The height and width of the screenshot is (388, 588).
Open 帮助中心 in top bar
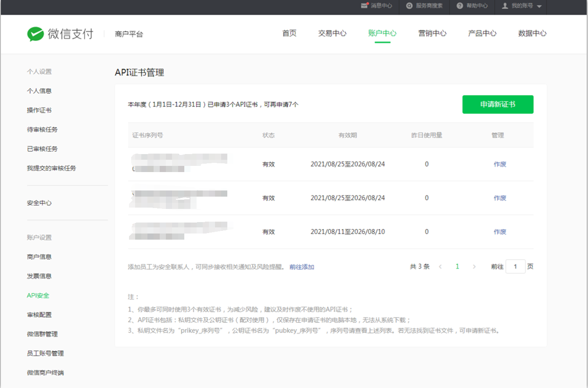click(477, 6)
